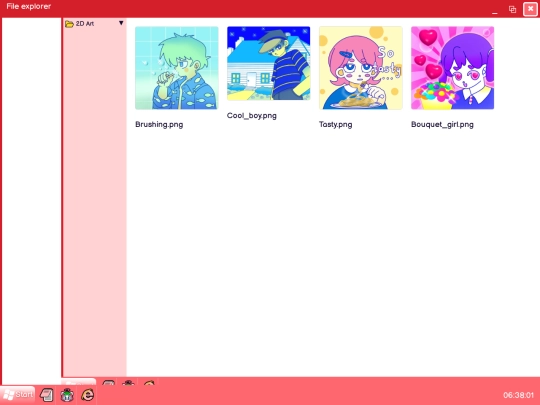This screenshot has width=540, height=405.
Task: Click the 2D Art folder icon
Action: (69, 24)
